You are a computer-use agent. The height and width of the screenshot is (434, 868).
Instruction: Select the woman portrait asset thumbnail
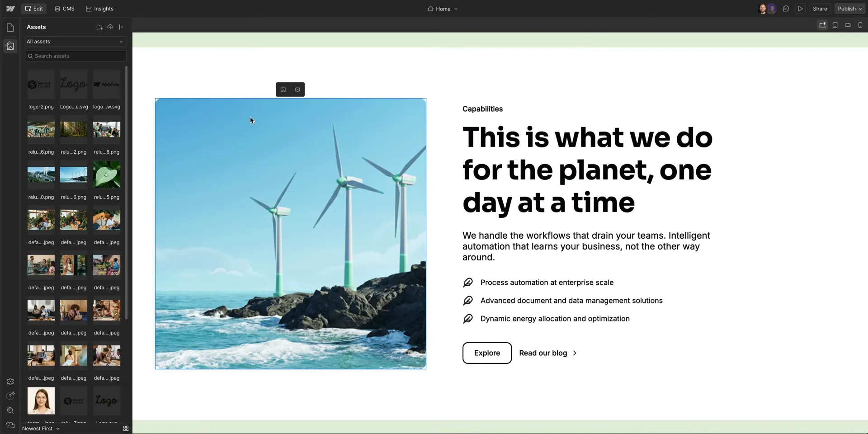[41, 401]
